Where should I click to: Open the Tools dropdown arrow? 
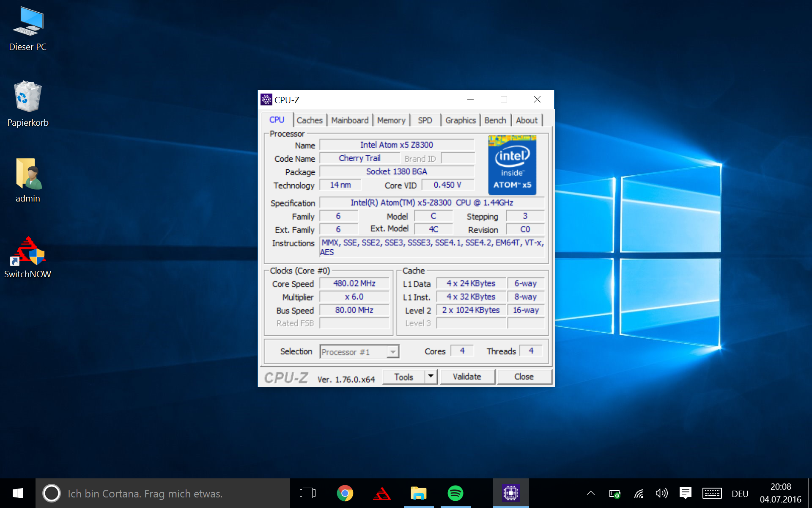coord(431,376)
